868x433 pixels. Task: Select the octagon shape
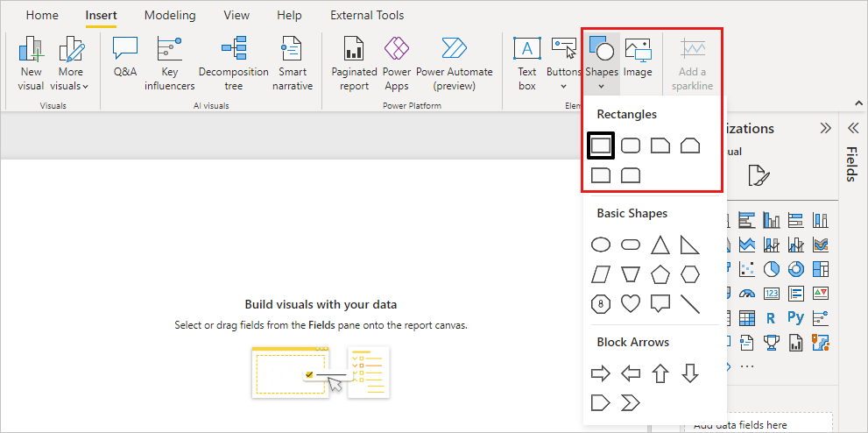(x=601, y=303)
